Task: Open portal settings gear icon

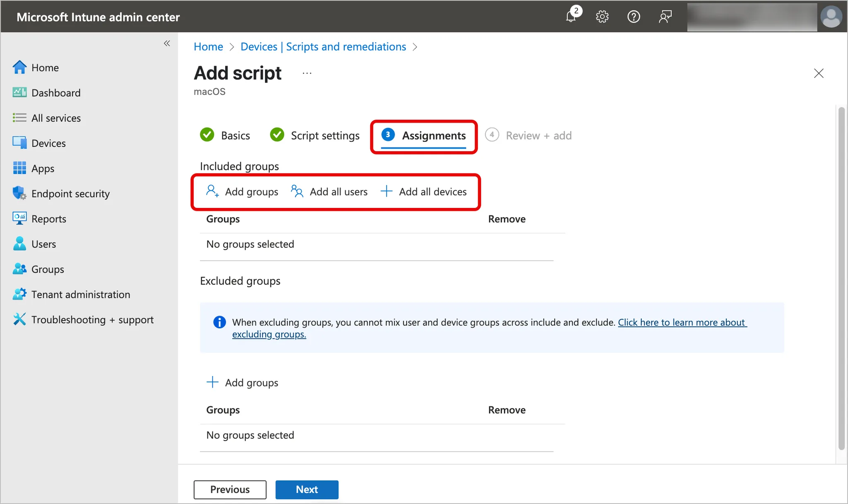Action: 602,17
